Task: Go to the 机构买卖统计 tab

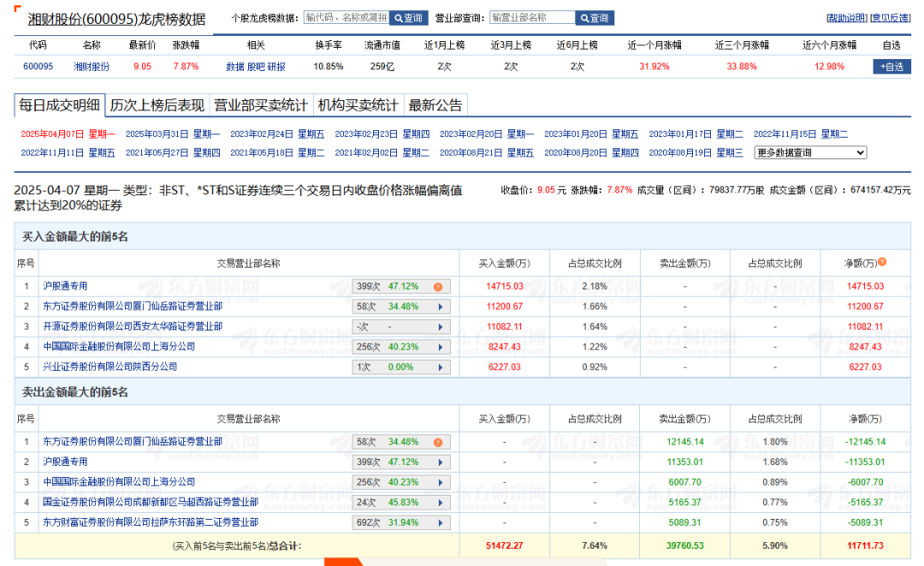Action: click(358, 105)
